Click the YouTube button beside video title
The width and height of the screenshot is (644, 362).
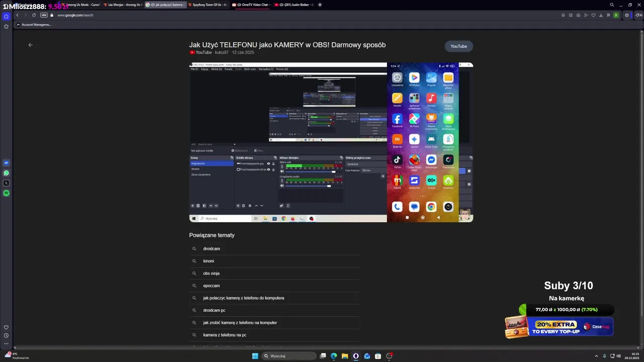[458, 46]
